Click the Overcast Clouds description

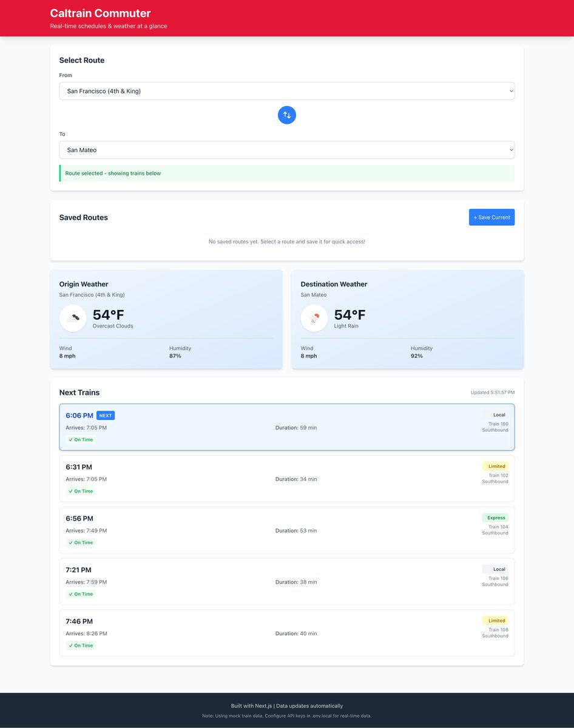[x=113, y=326]
